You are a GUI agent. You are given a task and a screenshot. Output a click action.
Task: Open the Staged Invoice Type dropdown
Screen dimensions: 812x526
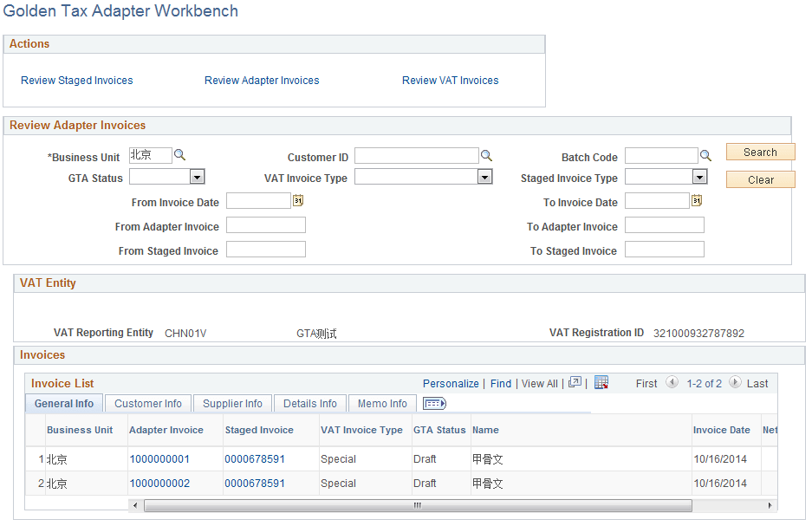tap(698, 176)
